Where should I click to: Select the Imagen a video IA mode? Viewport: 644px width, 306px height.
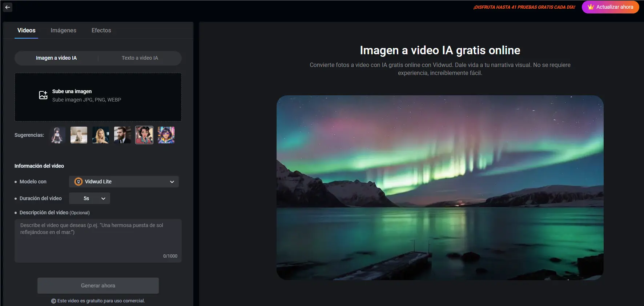click(x=56, y=58)
